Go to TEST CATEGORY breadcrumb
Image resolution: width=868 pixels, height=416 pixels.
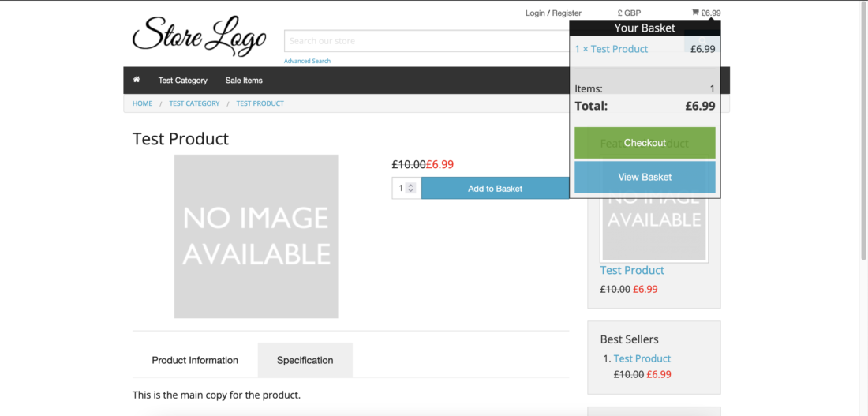(x=194, y=103)
